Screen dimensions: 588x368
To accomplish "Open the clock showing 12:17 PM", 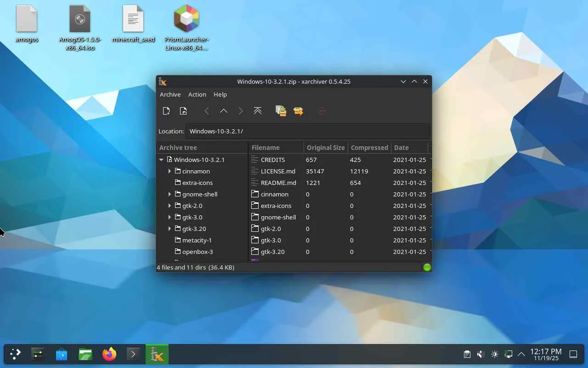I will coord(546,354).
